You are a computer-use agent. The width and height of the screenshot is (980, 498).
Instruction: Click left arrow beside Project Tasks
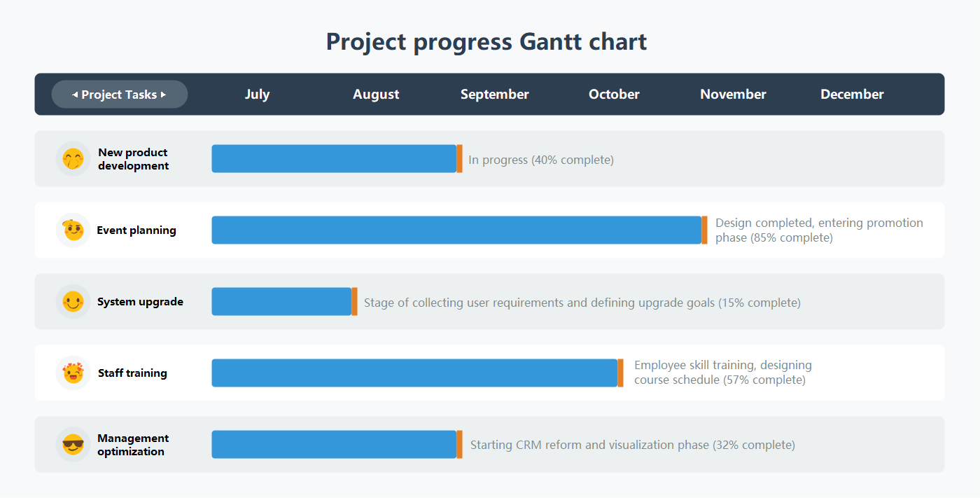tap(75, 95)
